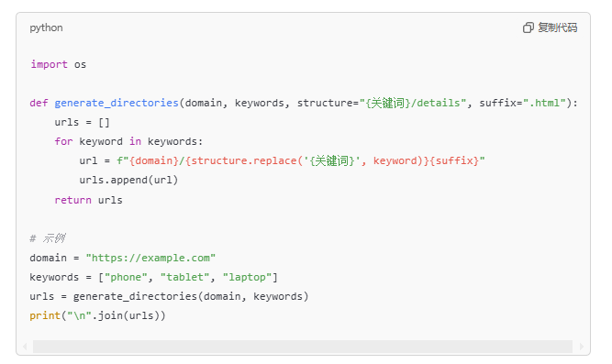Click the generate_directories function name in def line
612x364 pixels.
pyautogui.click(x=117, y=103)
